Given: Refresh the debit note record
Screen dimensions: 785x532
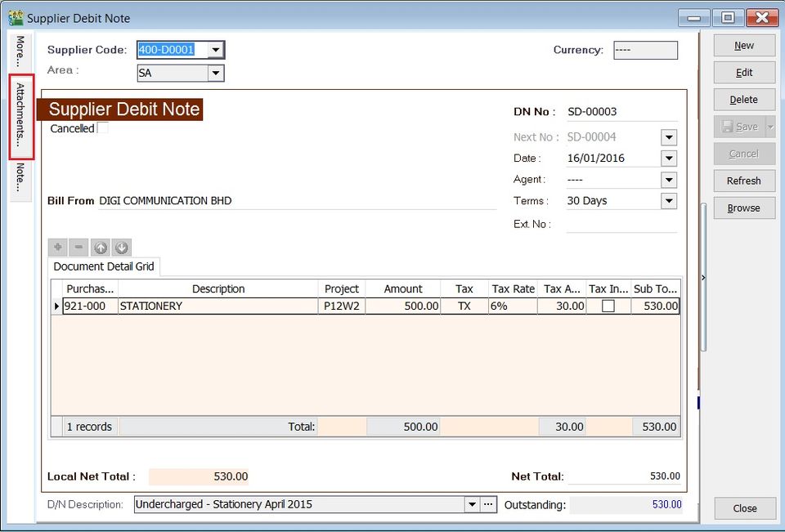Looking at the screenshot, I should (x=743, y=181).
